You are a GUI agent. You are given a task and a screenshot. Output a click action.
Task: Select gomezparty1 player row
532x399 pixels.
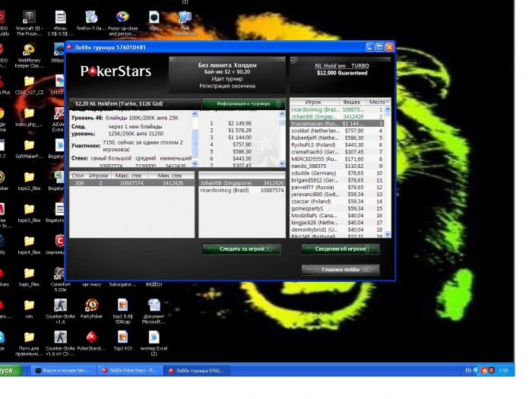[337, 208]
